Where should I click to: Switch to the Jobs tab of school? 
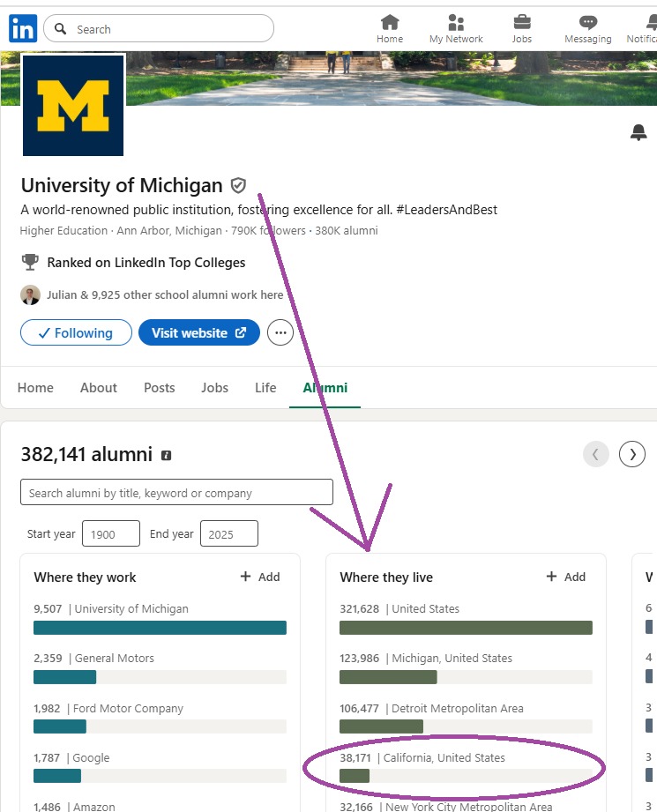(214, 388)
